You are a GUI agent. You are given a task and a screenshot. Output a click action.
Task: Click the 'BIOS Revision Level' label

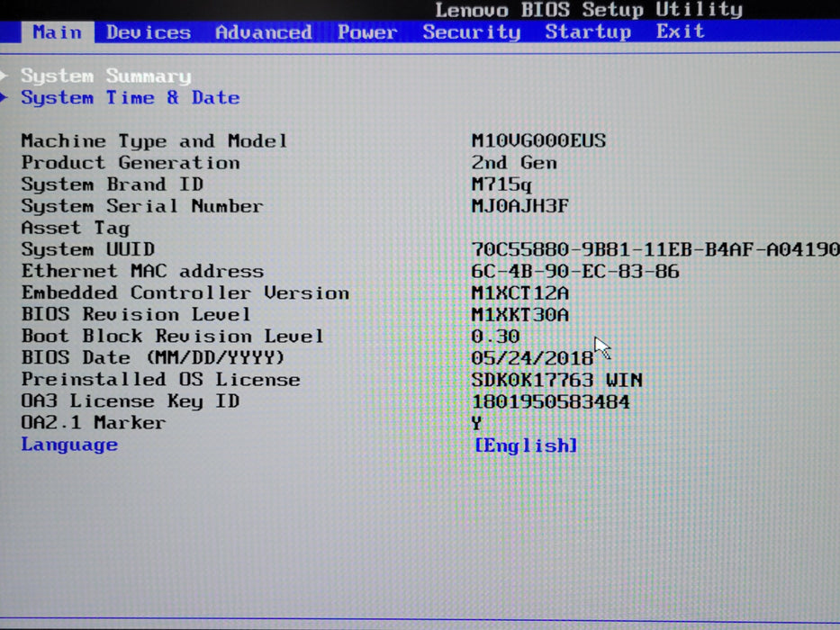[x=136, y=314]
